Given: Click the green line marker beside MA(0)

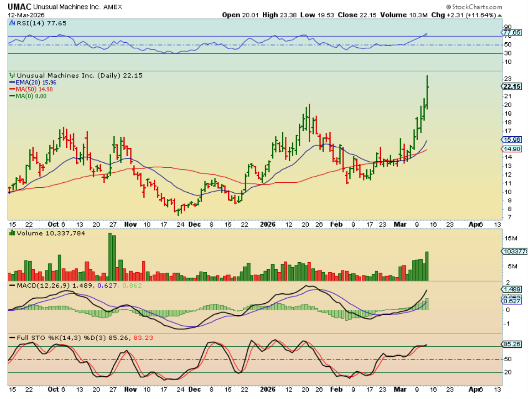Looking at the screenshot, I should click(12, 96).
